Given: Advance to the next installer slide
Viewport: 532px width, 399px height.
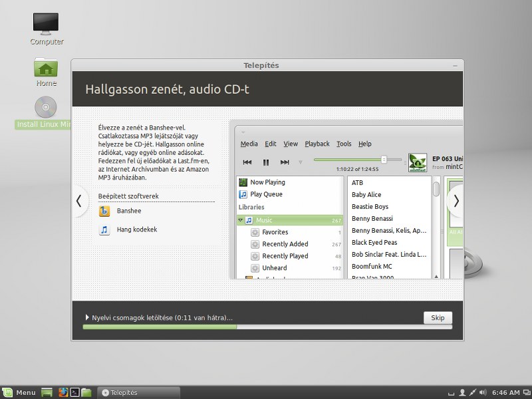Looking at the screenshot, I should pyautogui.click(x=456, y=201).
